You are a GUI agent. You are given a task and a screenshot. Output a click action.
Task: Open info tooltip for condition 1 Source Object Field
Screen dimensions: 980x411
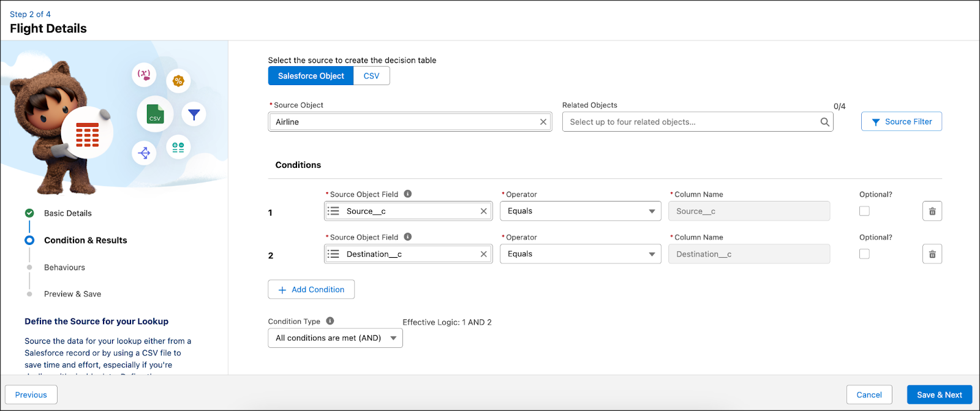[408, 194]
